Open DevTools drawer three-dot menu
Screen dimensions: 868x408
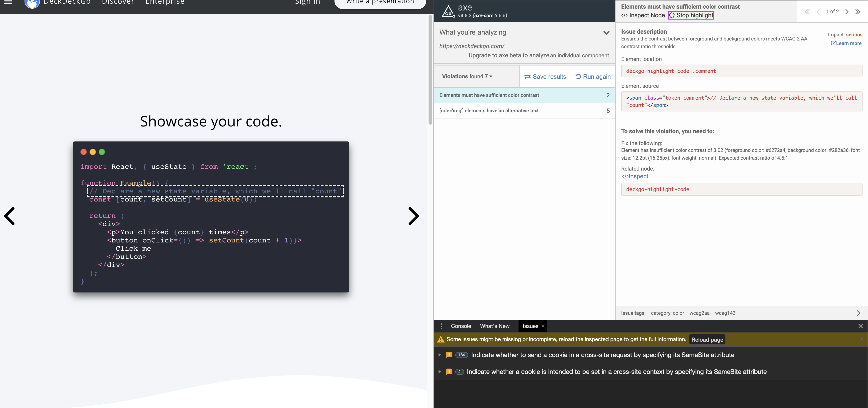(x=441, y=326)
